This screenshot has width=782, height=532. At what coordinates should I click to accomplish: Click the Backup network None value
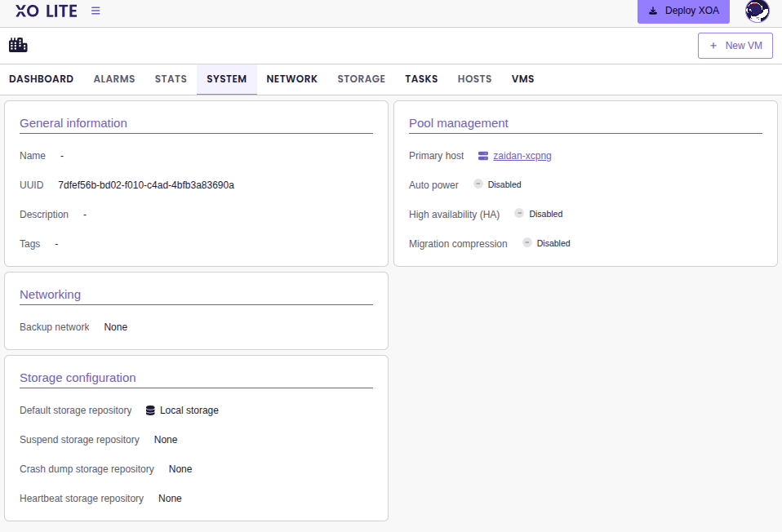click(x=116, y=327)
